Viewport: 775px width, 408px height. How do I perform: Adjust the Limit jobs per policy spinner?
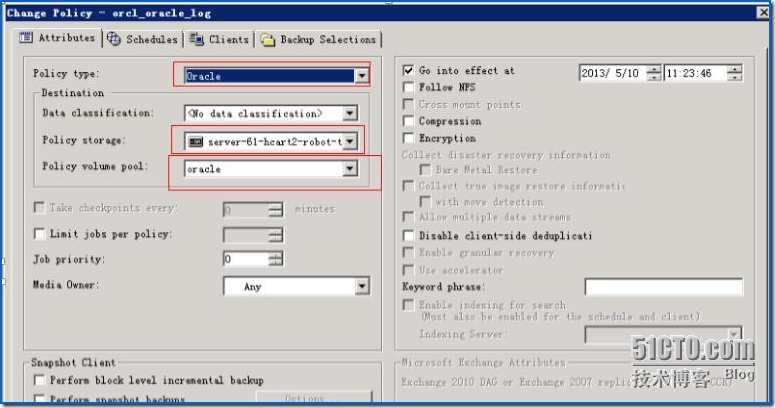tap(276, 234)
